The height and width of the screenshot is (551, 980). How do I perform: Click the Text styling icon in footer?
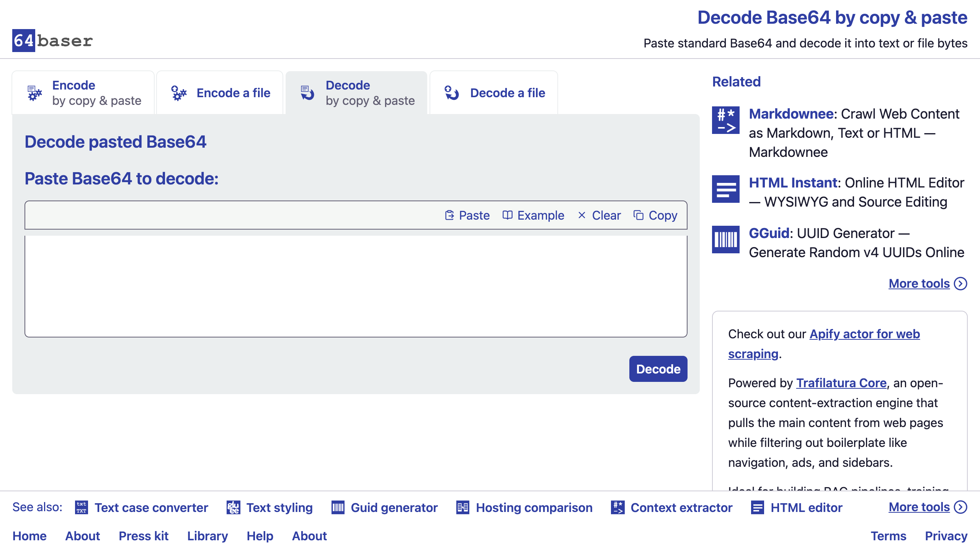click(233, 507)
